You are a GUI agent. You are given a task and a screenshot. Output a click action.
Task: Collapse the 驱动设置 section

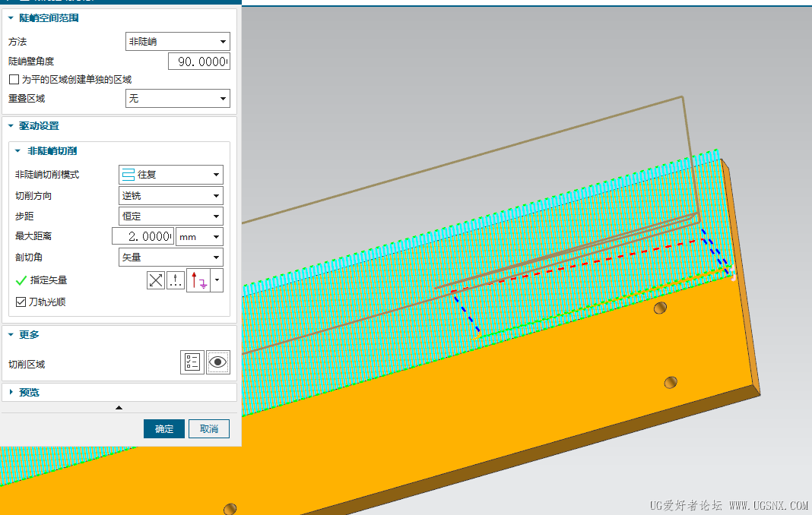pos(11,126)
